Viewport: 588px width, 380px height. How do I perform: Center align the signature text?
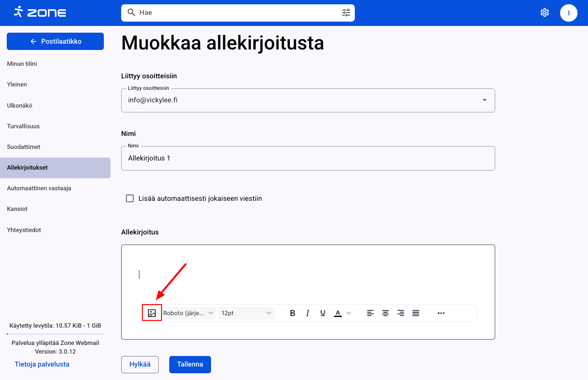386,313
